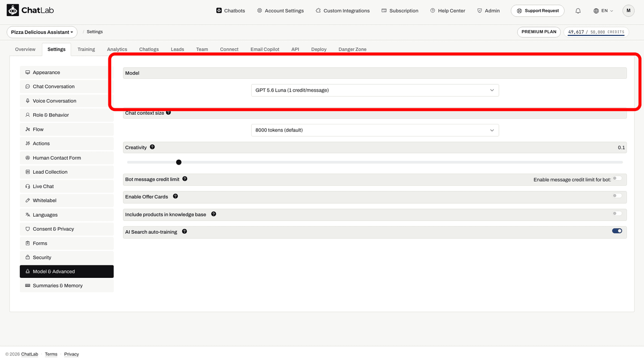Click the help icon next to Bot message credit limit
The height and width of the screenshot is (362, 644).
(x=185, y=179)
